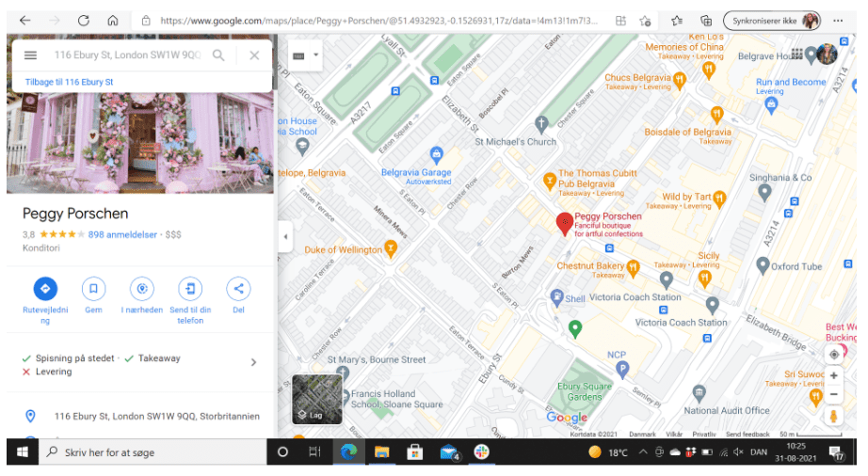Open the browser settings and more menu
Image resolution: width=868 pixels, height=476 pixels.
pyautogui.click(x=838, y=21)
